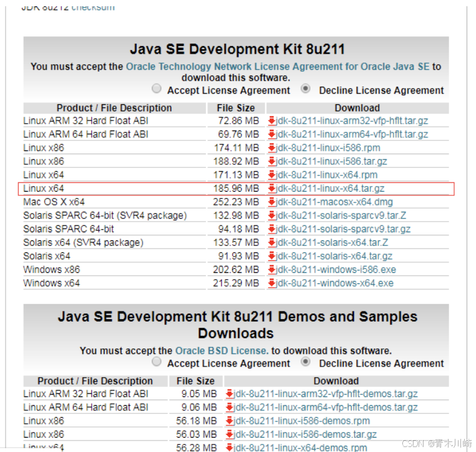
Task: Click the 'Windows x64' description cell
Action: pos(52,283)
